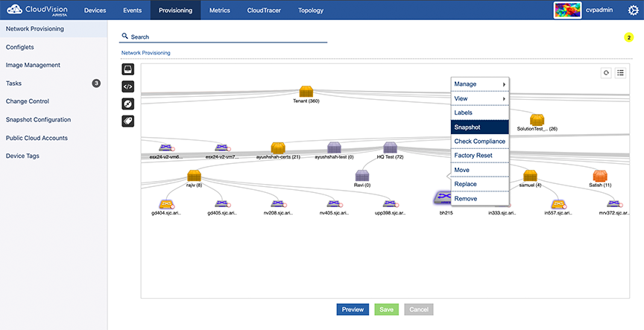Click the refresh topology icon
Viewport: 644px width, 330px height.
click(x=606, y=73)
